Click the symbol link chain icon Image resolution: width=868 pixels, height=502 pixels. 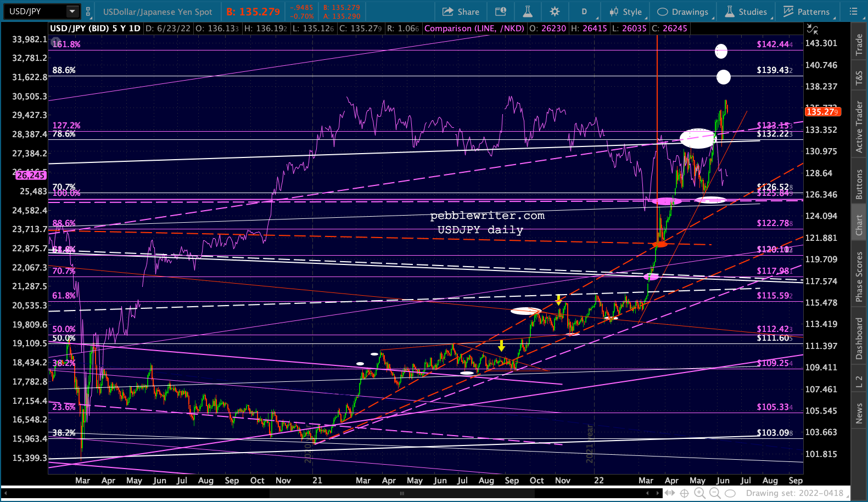point(88,11)
